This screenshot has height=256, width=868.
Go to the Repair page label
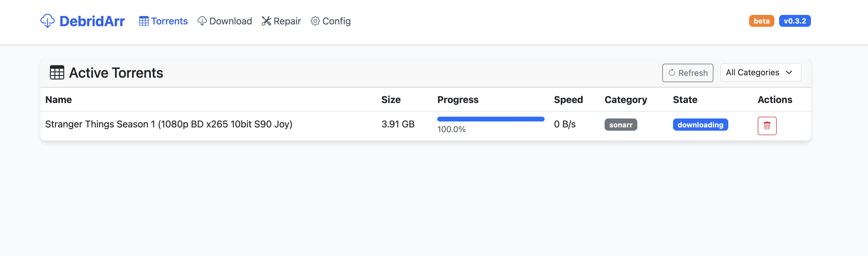287,21
